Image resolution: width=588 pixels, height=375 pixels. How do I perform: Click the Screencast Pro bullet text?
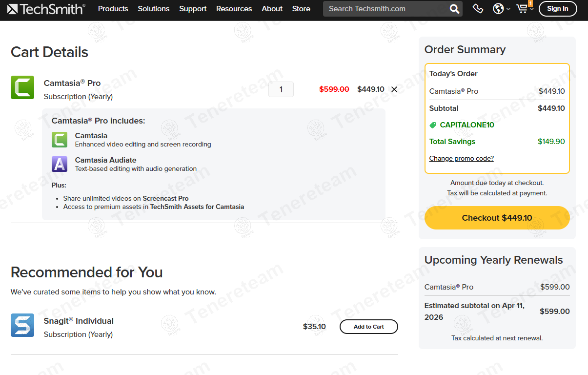(165, 199)
